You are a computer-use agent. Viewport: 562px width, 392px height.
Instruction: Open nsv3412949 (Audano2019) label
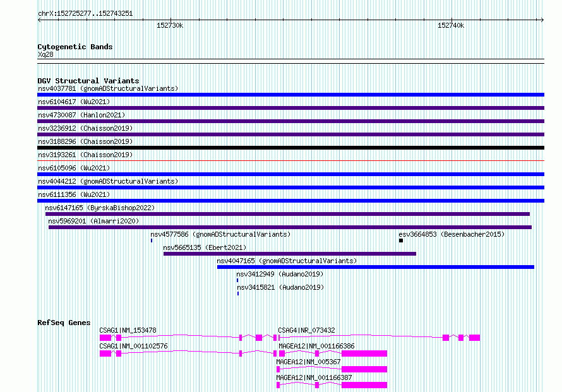[280, 274]
